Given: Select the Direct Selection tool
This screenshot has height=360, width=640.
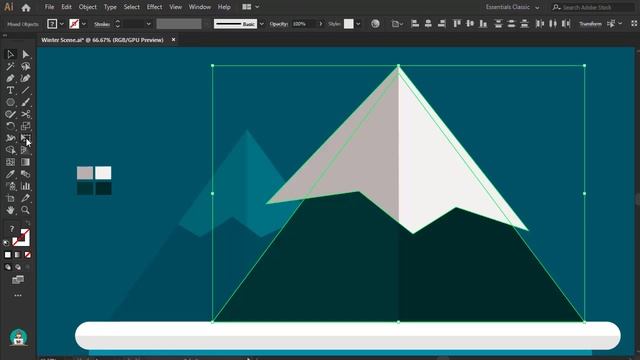Looking at the screenshot, I should (25, 54).
